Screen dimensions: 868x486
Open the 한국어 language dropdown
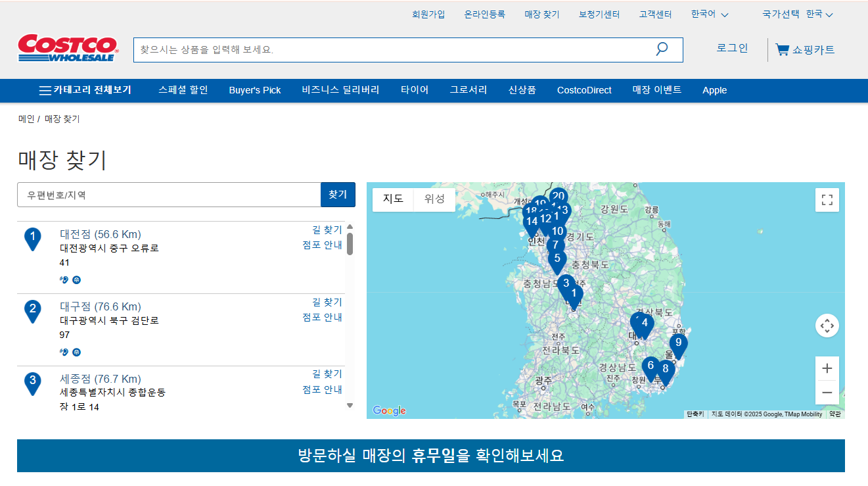[x=710, y=14]
